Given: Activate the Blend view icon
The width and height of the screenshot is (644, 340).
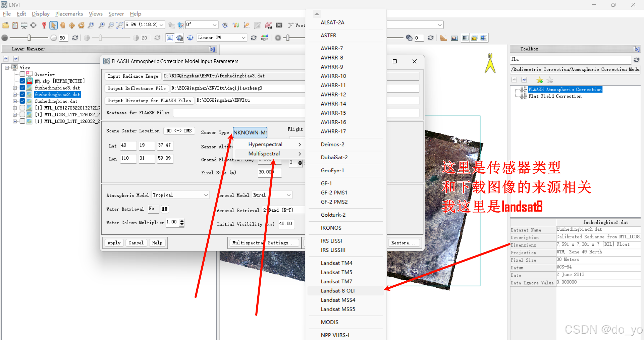Looking at the screenshot, I should point(465,38).
